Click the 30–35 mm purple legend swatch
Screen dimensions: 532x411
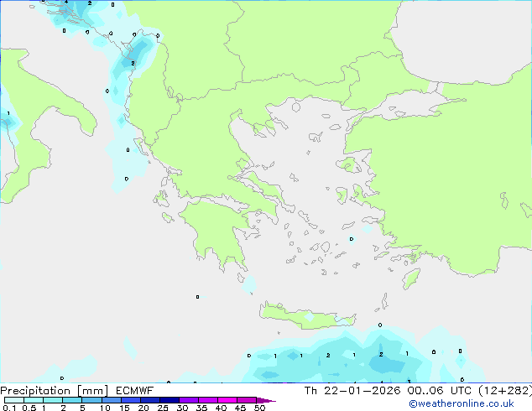pos(189,400)
